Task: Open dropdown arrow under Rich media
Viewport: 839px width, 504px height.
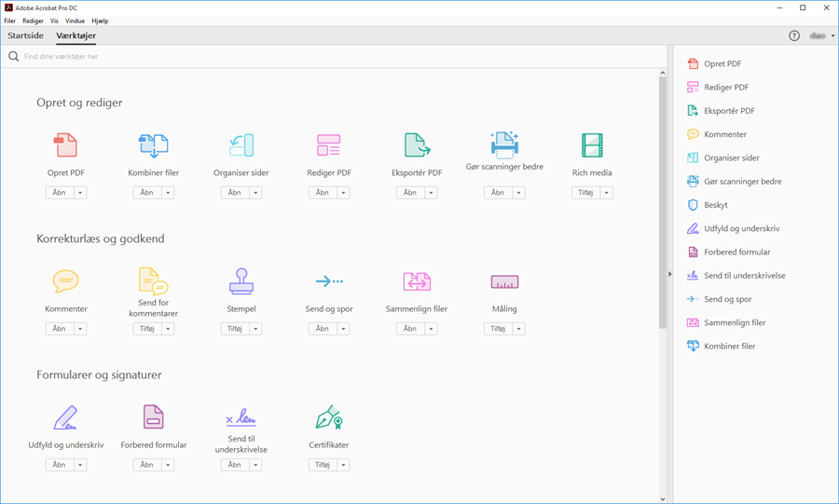Action: (606, 193)
